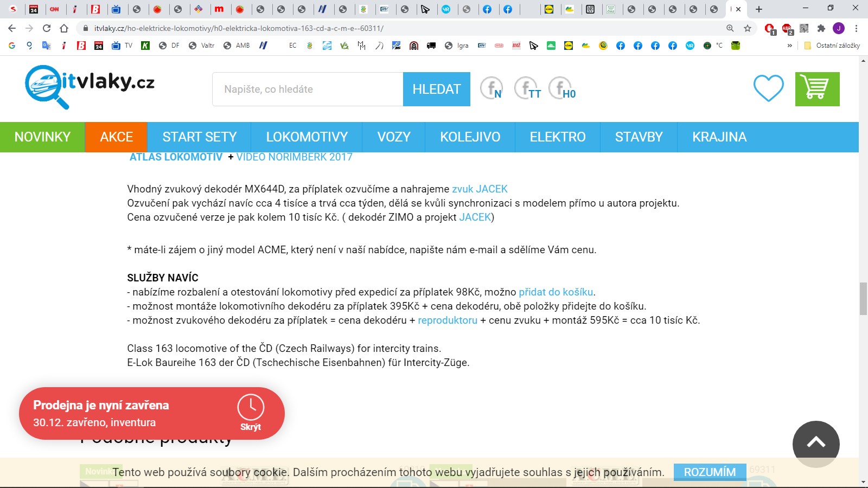This screenshot has width=868, height=488.
Task: Reload the current page
Action: [47, 28]
